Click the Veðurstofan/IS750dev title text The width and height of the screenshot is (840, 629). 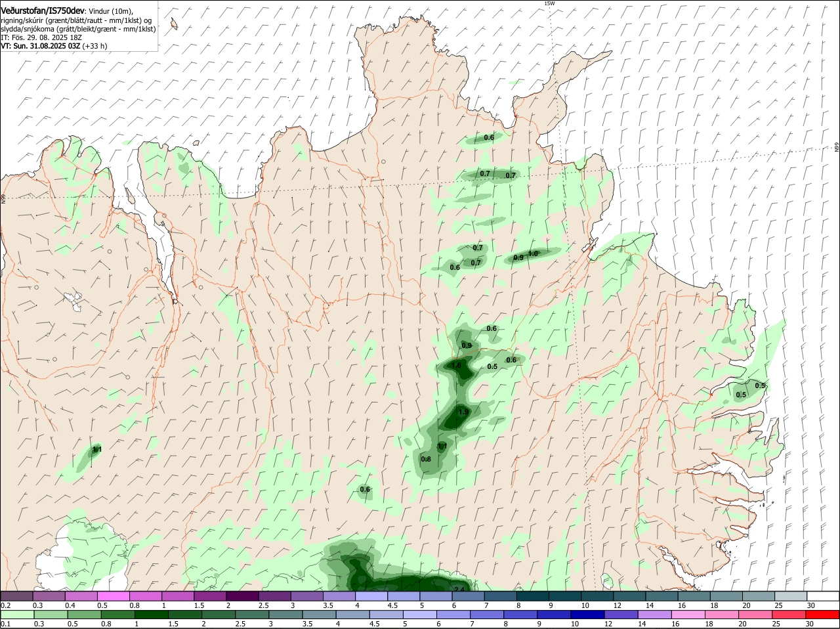click(x=43, y=11)
